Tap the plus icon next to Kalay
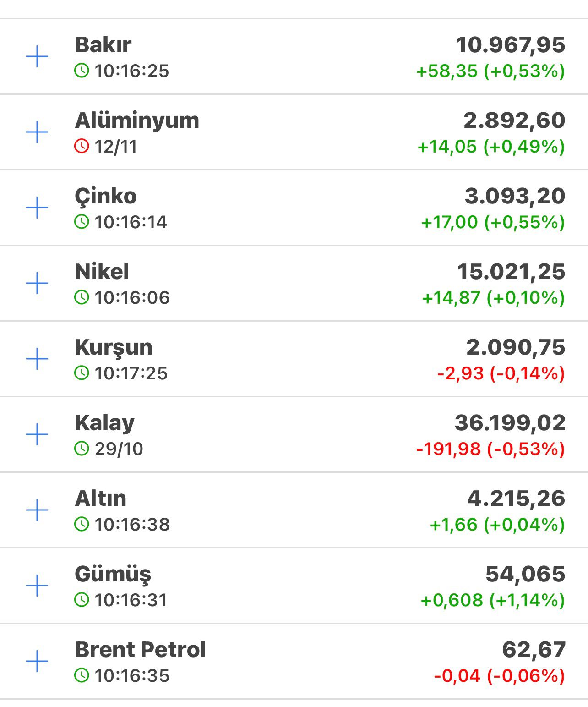The width and height of the screenshot is (588, 707). tap(37, 434)
